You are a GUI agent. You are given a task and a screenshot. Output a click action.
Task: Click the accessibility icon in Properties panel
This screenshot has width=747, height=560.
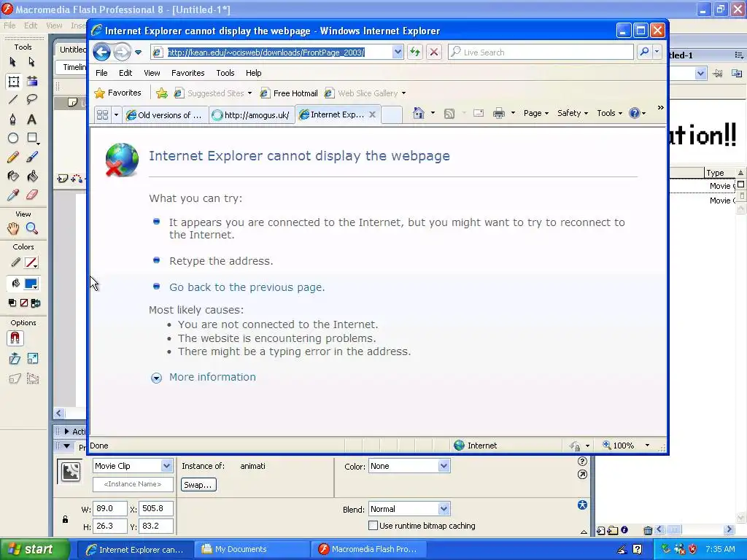coord(582,505)
